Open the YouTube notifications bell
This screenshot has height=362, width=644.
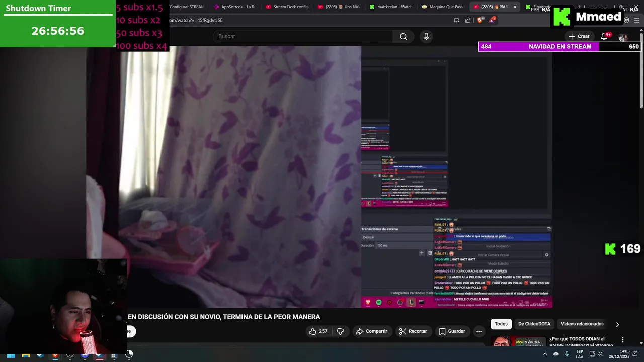coord(605,36)
